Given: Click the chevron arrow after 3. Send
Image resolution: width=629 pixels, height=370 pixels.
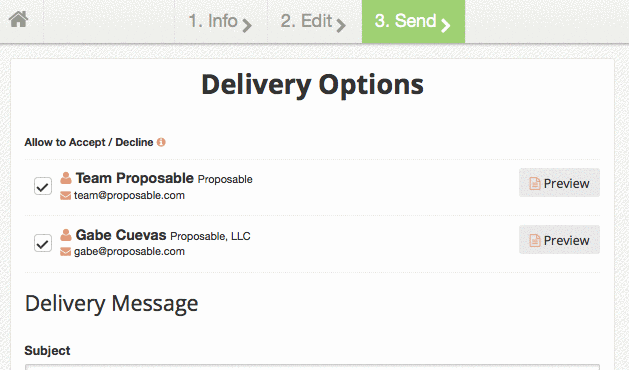Looking at the screenshot, I should point(445,25).
